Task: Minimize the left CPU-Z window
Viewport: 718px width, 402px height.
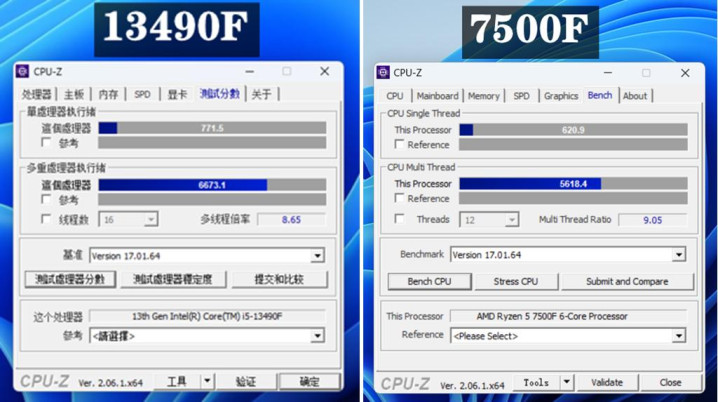Action: [x=250, y=71]
